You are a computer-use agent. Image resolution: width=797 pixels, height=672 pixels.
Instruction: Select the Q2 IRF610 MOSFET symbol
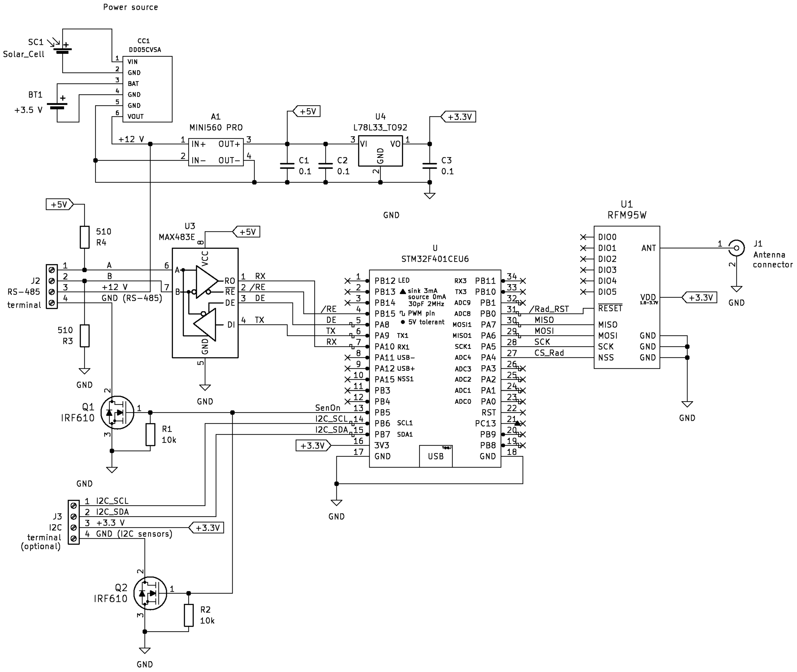[x=150, y=593]
